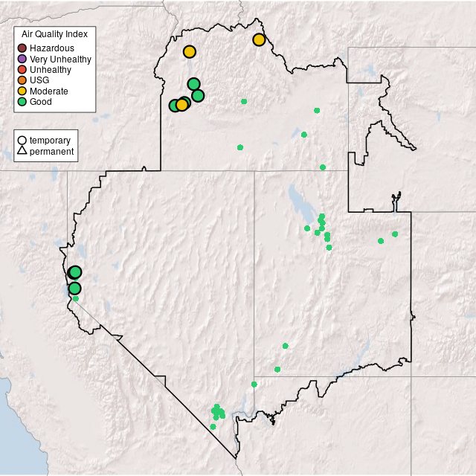
Task: Click the Very Unhealthy purple legend circle
Action: click(22, 59)
